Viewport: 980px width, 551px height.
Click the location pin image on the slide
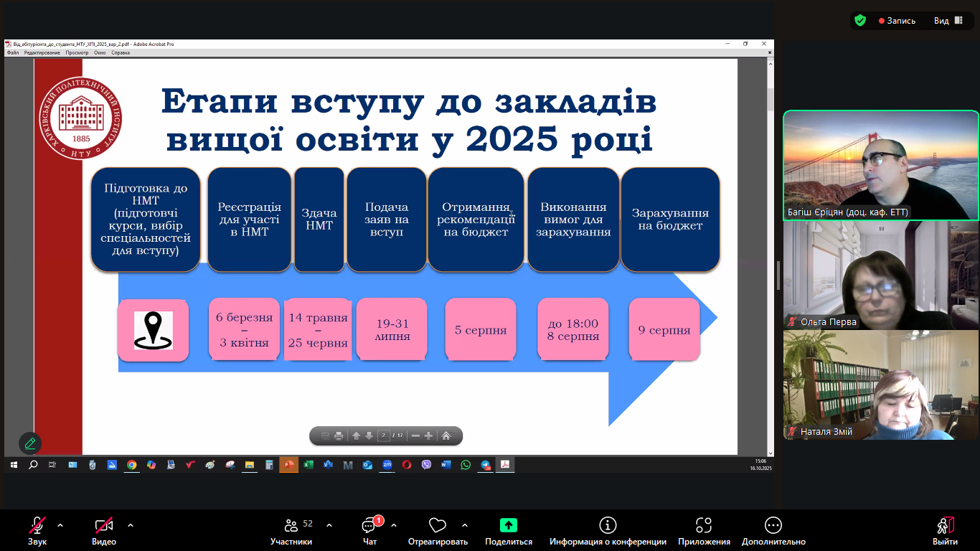click(154, 331)
